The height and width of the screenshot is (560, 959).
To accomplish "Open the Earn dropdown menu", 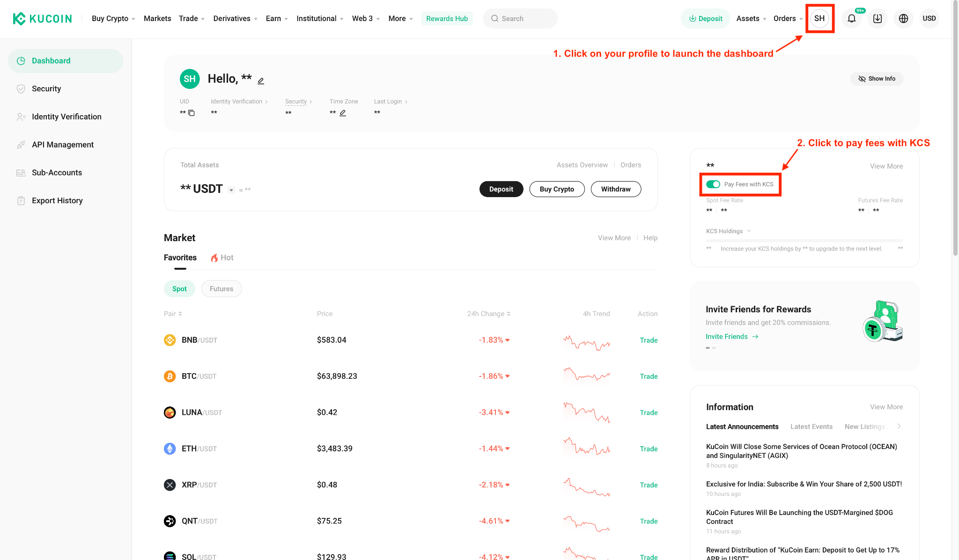I will (x=277, y=19).
